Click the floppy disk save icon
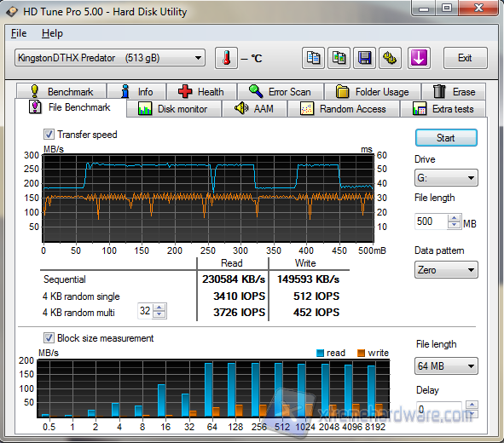504x443 pixels. click(364, 58)
